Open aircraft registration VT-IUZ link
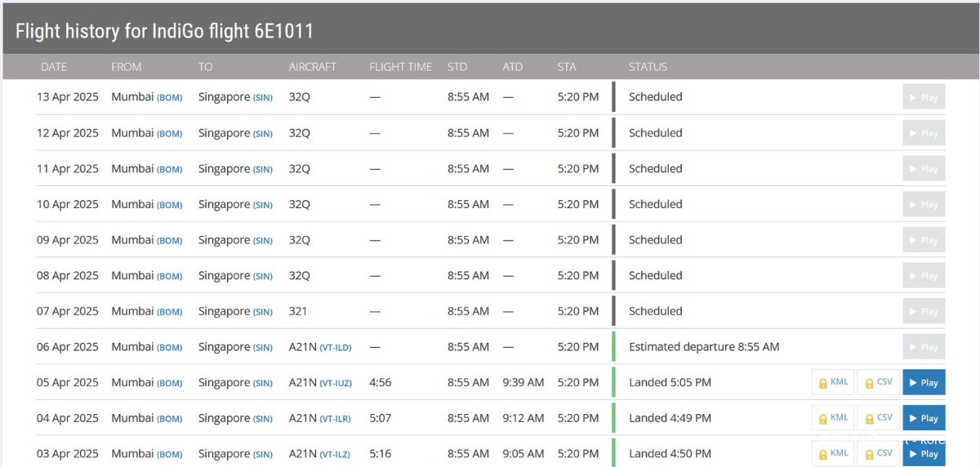The height and width of the screenshot is (467, 980). click(x=335, y=383)
